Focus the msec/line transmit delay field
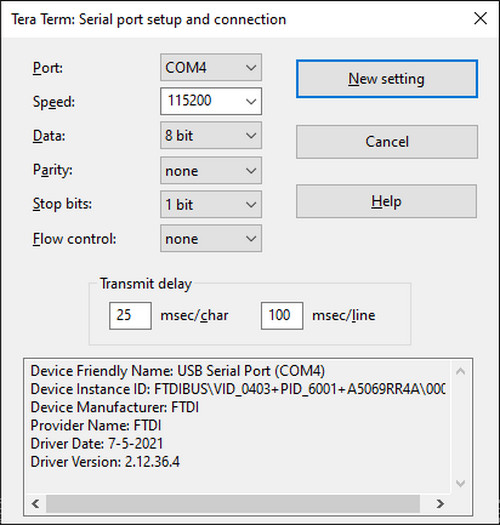500x525 pixels. pos(282,315)
